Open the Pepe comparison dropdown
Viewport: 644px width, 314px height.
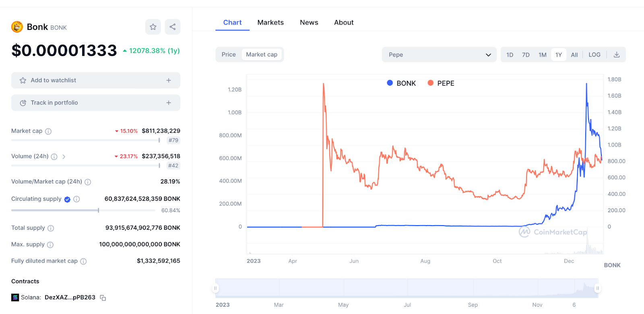[440, 55]
